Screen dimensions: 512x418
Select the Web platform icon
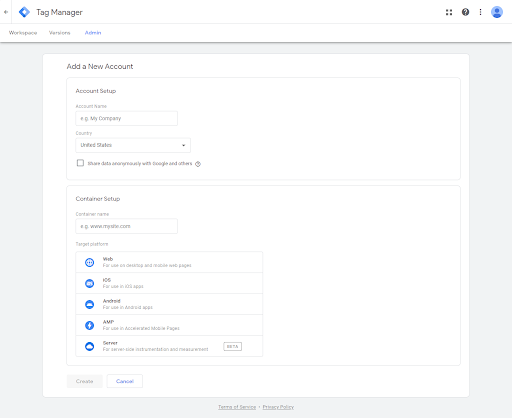[89, 262]
